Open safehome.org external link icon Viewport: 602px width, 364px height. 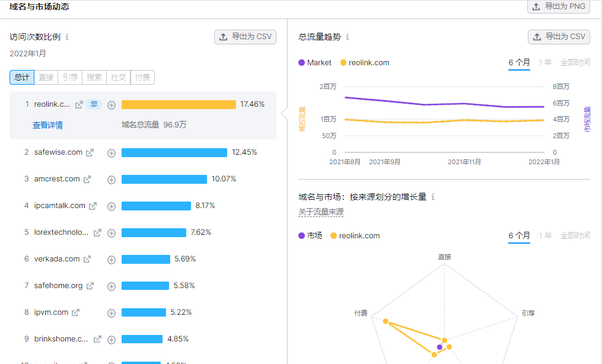[x=90, y=286]
